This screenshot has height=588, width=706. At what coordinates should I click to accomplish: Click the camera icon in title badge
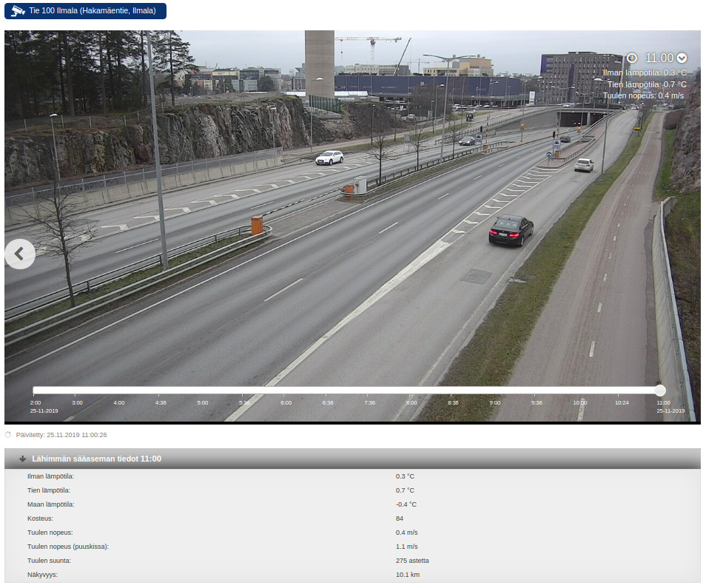point(19,11)
